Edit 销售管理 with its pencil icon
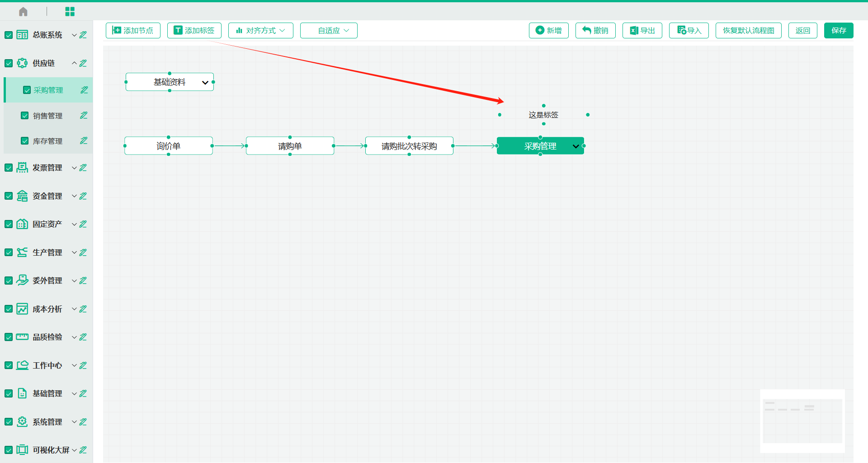Image resolution: width=868 pixels, height=463 pixels. pyautogui.click(x=84, y=116)
